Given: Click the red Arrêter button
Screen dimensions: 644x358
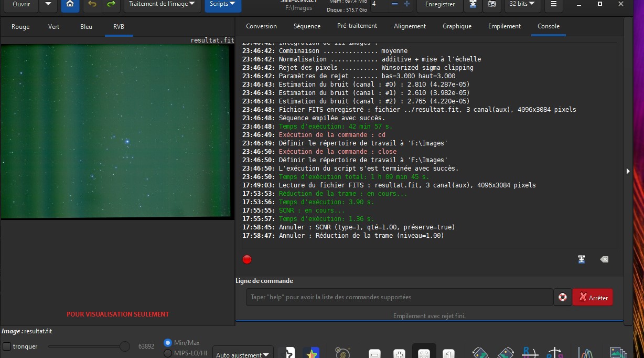Looking at the screenshot, I should [593, 297].
